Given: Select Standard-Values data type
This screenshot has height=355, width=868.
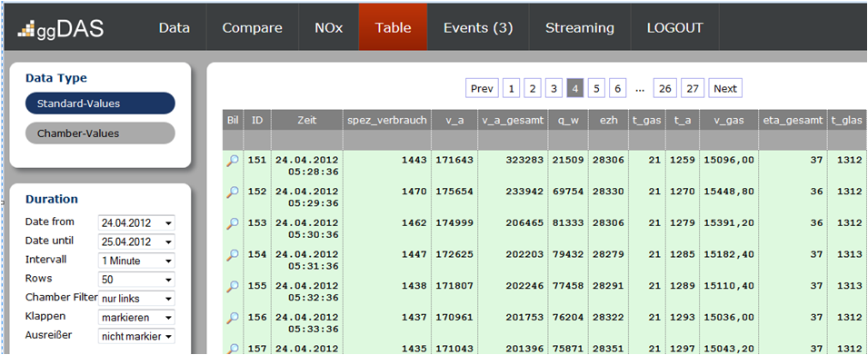Looking at the screenshot, I should (x=100, y=104).
